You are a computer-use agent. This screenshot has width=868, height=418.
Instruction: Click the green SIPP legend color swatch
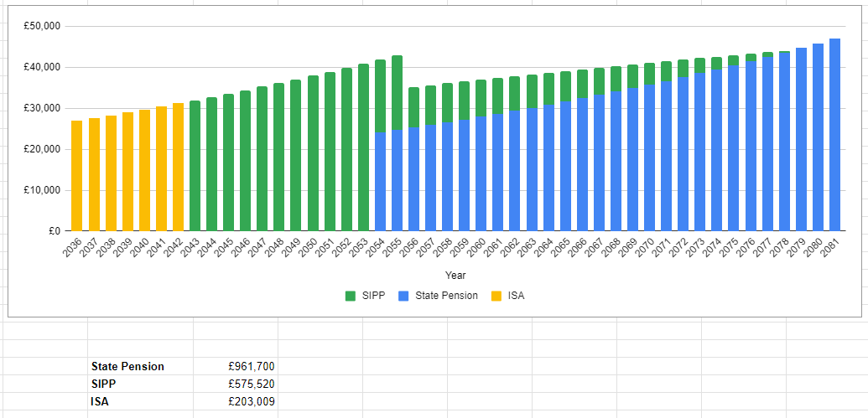(351, 296)
